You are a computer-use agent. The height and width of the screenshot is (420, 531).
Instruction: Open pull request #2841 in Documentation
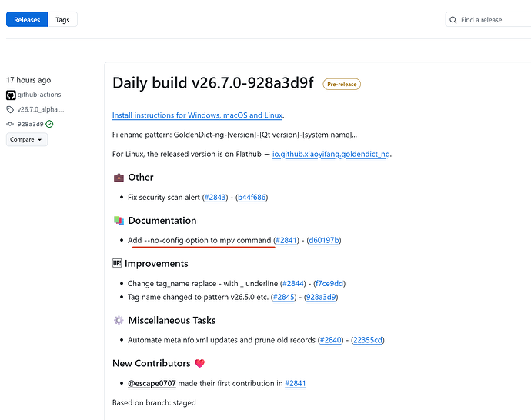point(286,240)
